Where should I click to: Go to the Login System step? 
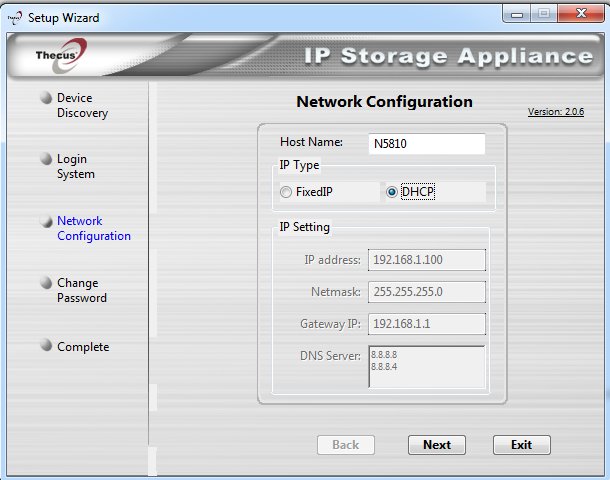click(76, 167)
